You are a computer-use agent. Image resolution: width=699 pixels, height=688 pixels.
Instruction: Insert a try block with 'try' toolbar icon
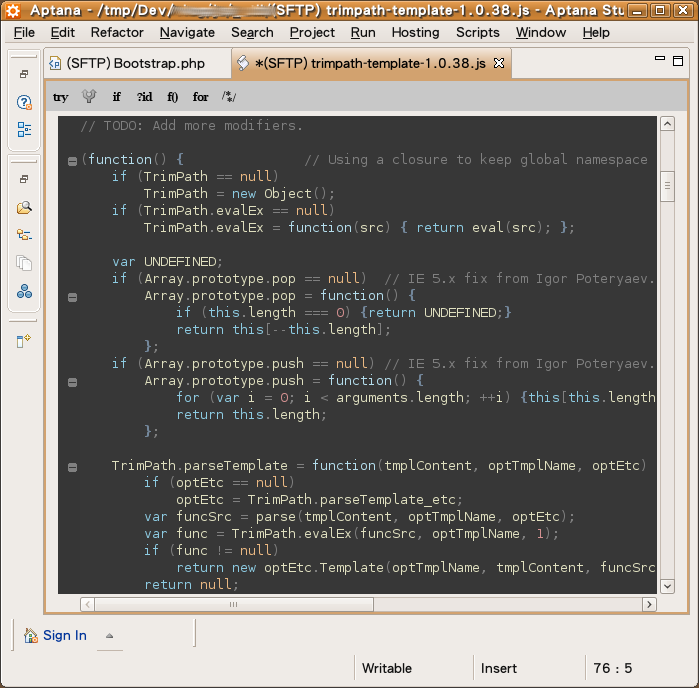[x=61, y=97]
